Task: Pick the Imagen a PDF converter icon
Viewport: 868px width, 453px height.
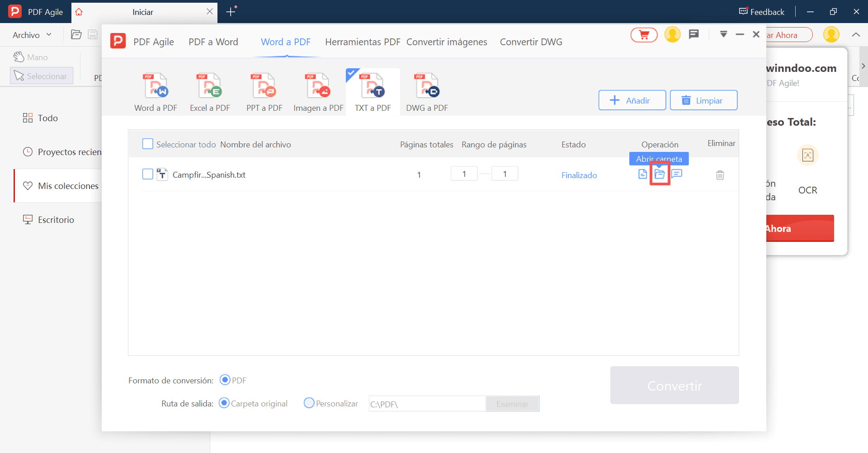Action: (318, 86)
